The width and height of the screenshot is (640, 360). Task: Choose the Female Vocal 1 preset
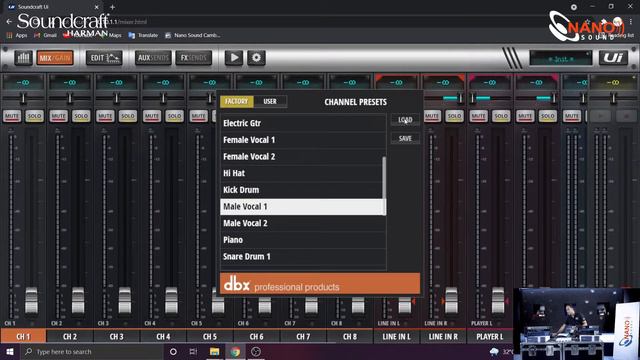pos(303,140)
